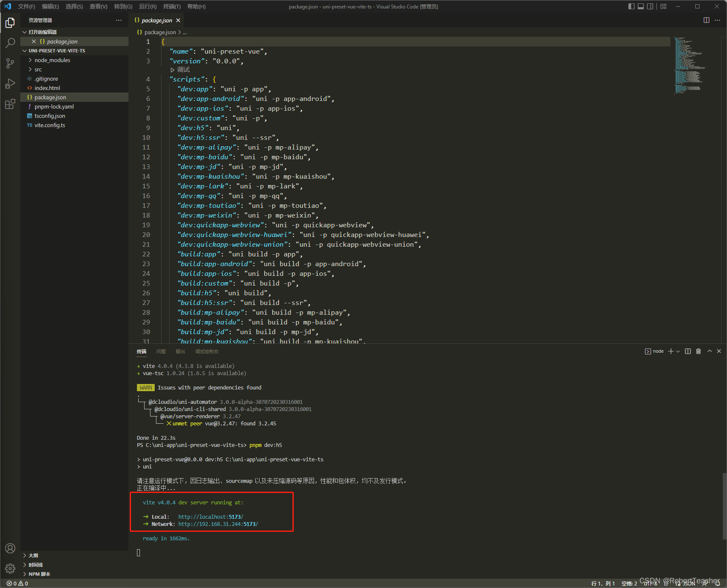Close package.json in open editors list
Image resolution: width=727 pixels, height=588 pixels.
(34, 41)
